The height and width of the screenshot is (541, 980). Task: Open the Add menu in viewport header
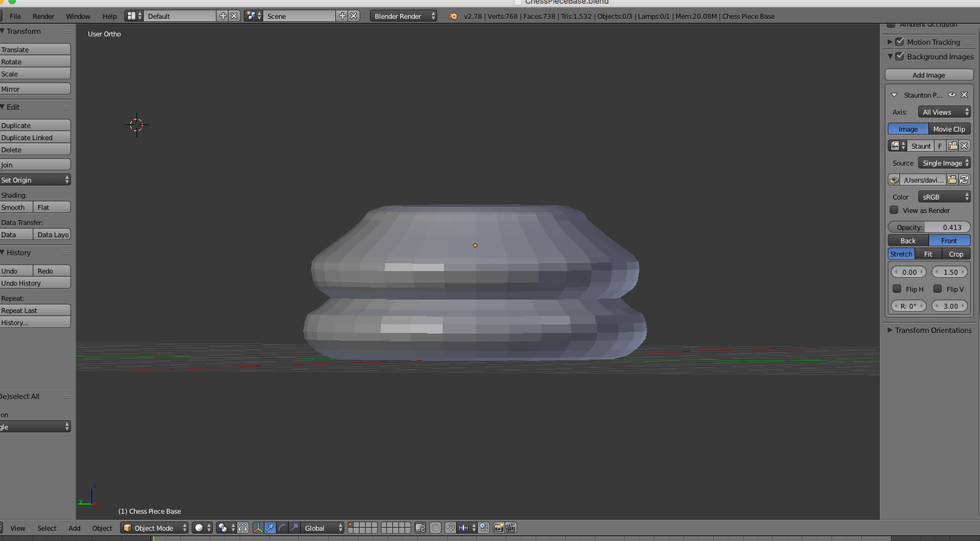[x=74, y=528]
